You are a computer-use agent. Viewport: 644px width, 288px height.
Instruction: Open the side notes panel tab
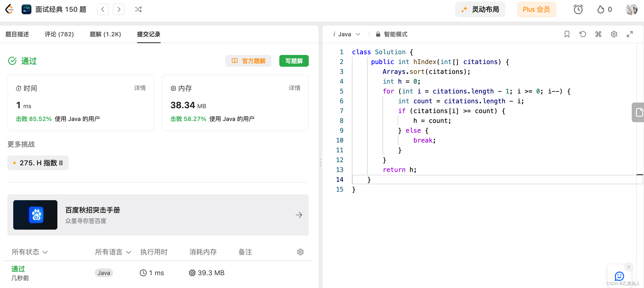tap(639, 112)
